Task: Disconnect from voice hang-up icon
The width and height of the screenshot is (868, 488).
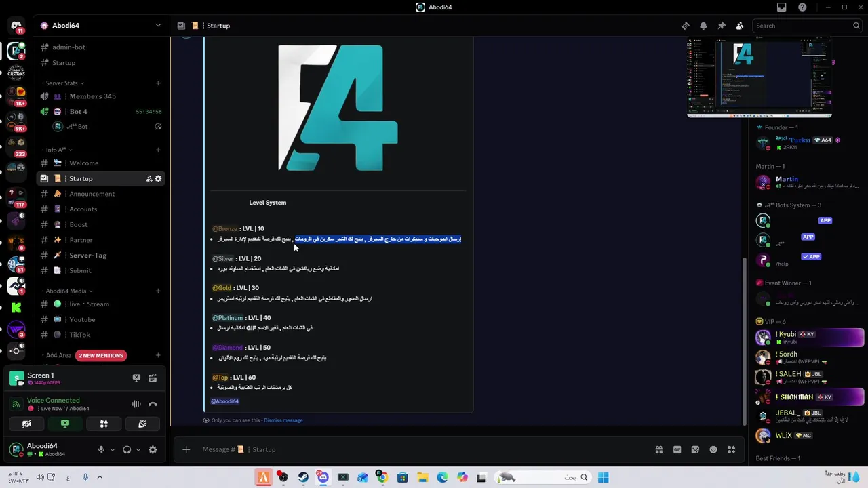Action: pos(153,404)
